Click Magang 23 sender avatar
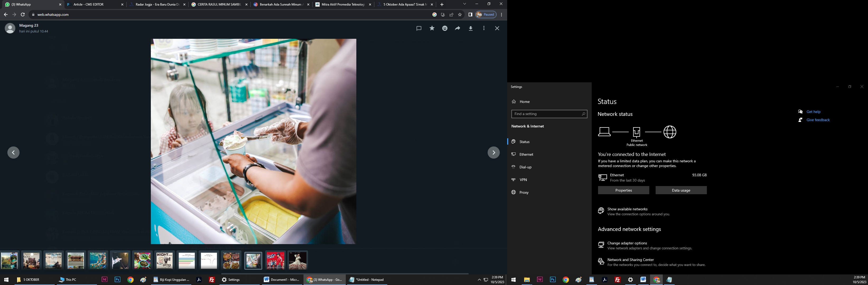The width and height of the screenshot is (868, 285). (10, 28)
